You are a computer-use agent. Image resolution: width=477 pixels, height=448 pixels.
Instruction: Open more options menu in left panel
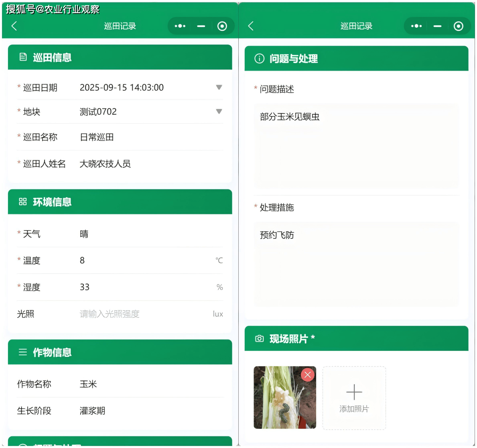click(x=180, y=26)
